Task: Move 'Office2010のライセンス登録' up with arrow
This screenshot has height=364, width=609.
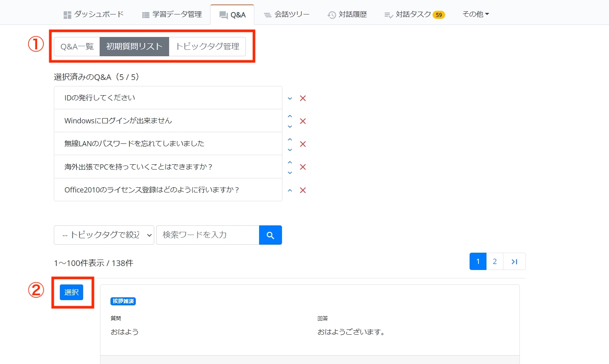Action: tap(290, 190)
